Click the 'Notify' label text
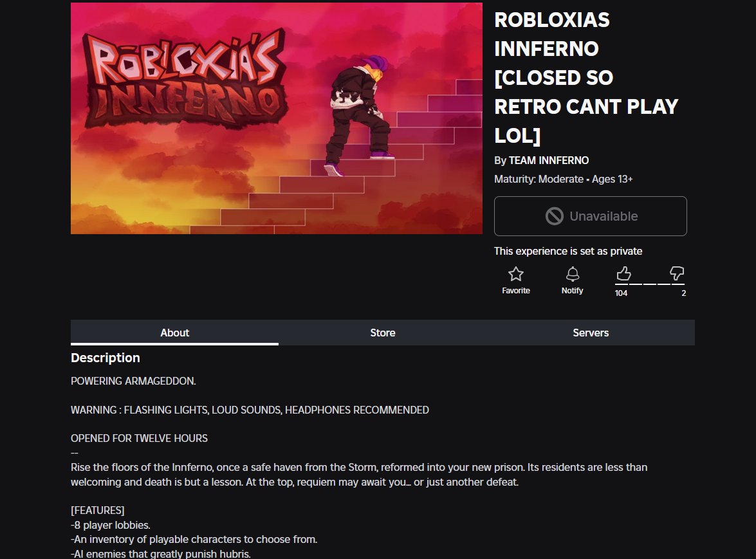Viewport: 756px width, 559px height. (572, 291)
